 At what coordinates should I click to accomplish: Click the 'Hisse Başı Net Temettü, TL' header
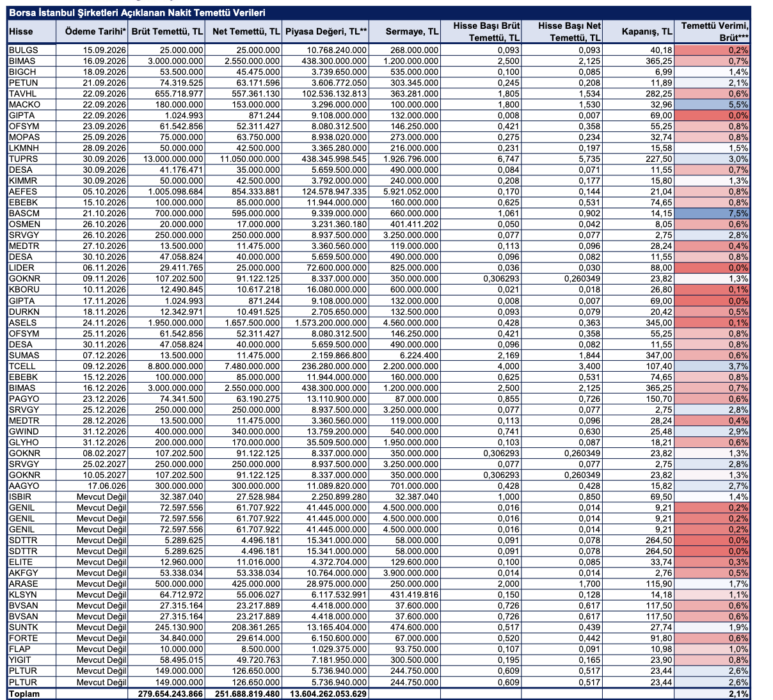tap(569, 31)
